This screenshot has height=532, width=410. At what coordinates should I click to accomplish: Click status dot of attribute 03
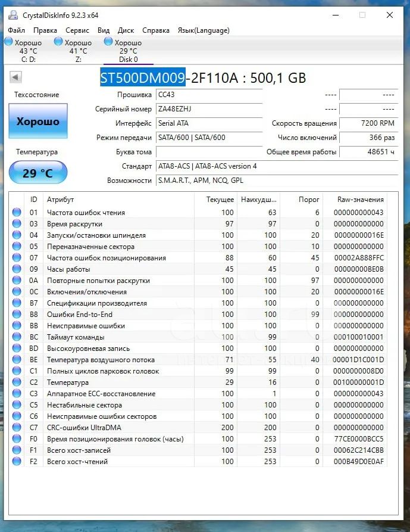click(17, 223)
